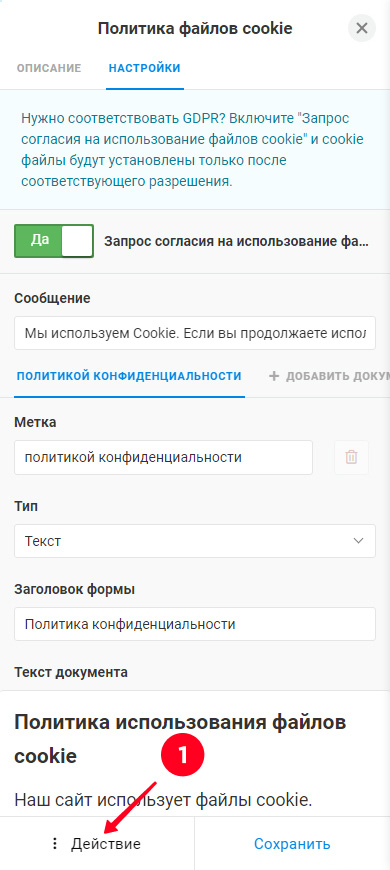Screen dimensions: 390x870
Task: Open the Политикой конфиденциальности document tab
Action: click(129, 376)
